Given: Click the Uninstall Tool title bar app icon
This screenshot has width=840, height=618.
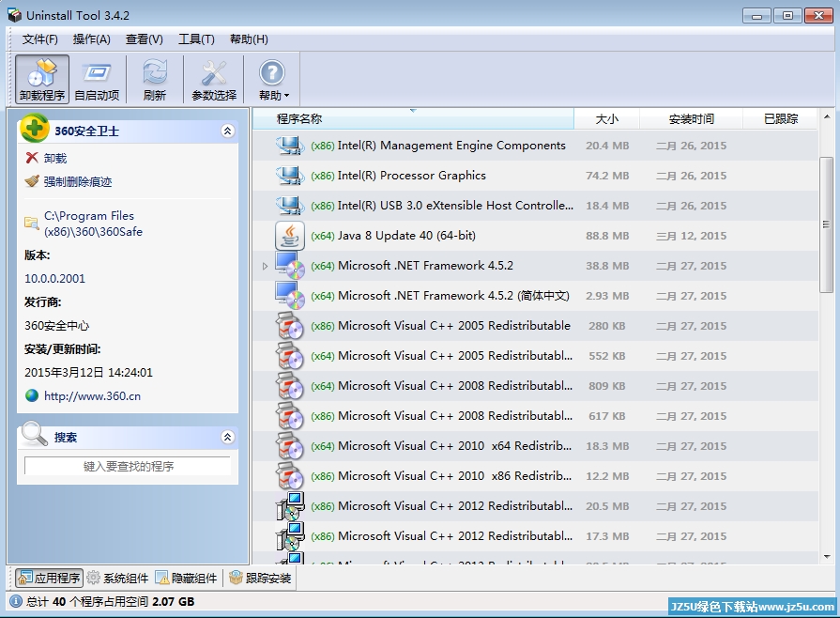Looking at the screenshot, I should 14,15.
